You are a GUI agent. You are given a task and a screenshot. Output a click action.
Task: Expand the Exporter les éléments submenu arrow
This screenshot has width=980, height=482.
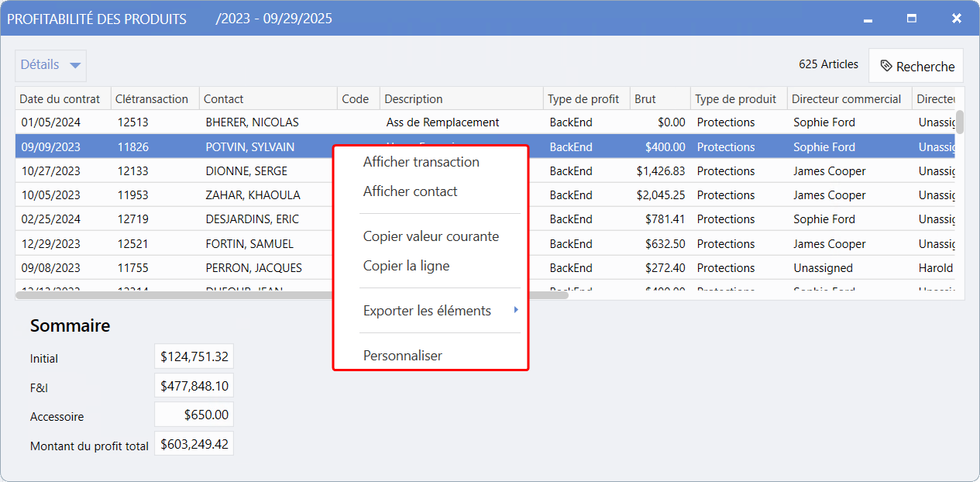[x=515, y=311]
